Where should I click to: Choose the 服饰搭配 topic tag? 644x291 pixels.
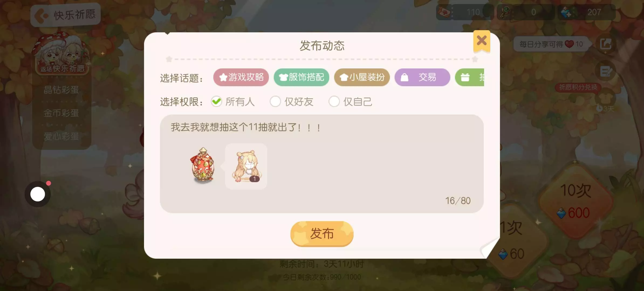pyautogui.click(x=301, y=77)
